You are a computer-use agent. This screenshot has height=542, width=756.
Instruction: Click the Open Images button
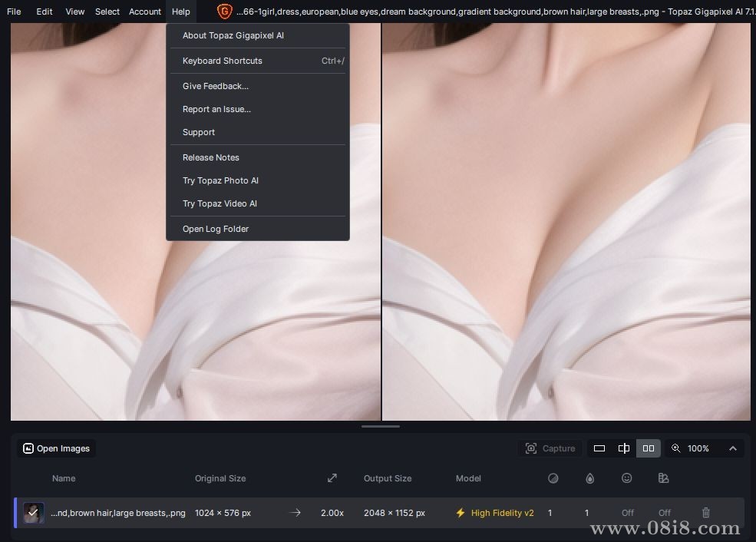point(56,448)
